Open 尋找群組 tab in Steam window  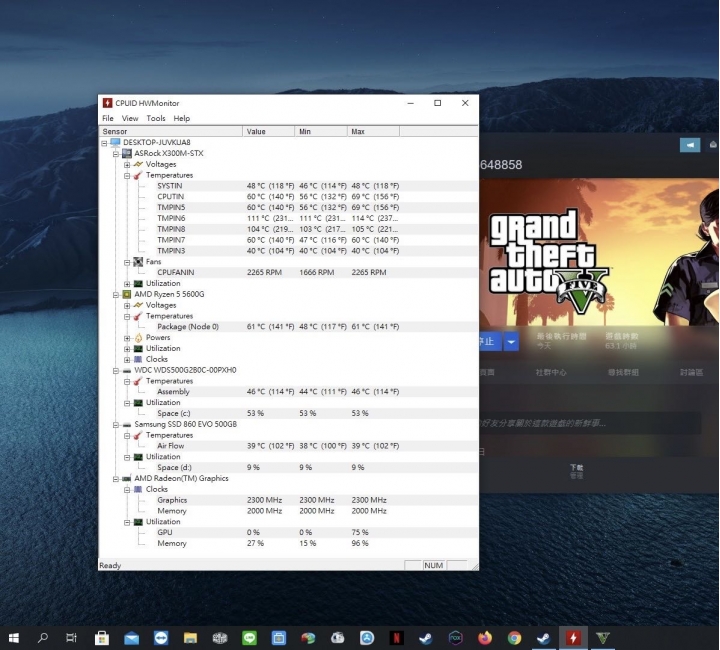click(x=623, y=372)
